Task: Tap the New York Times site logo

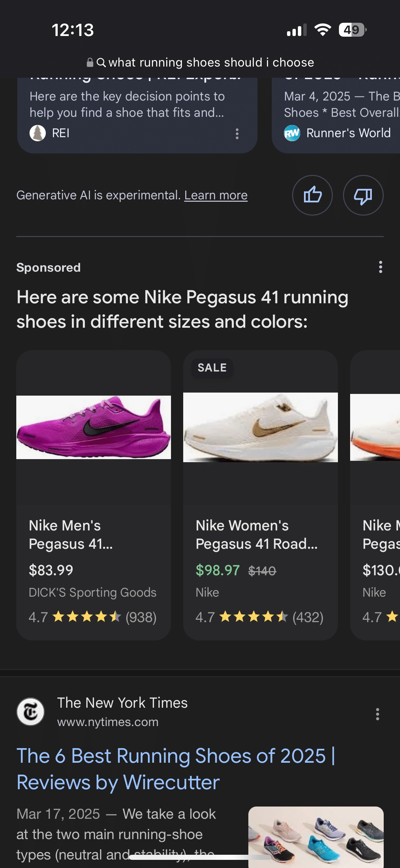Action: tap(31, 712)
